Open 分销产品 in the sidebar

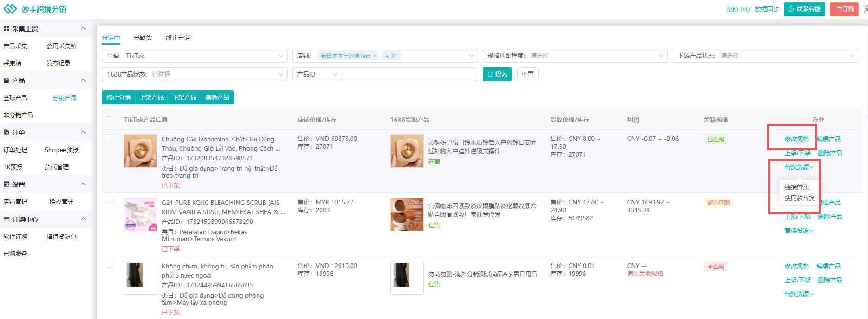pyautogui.click(x=64, y=98)
